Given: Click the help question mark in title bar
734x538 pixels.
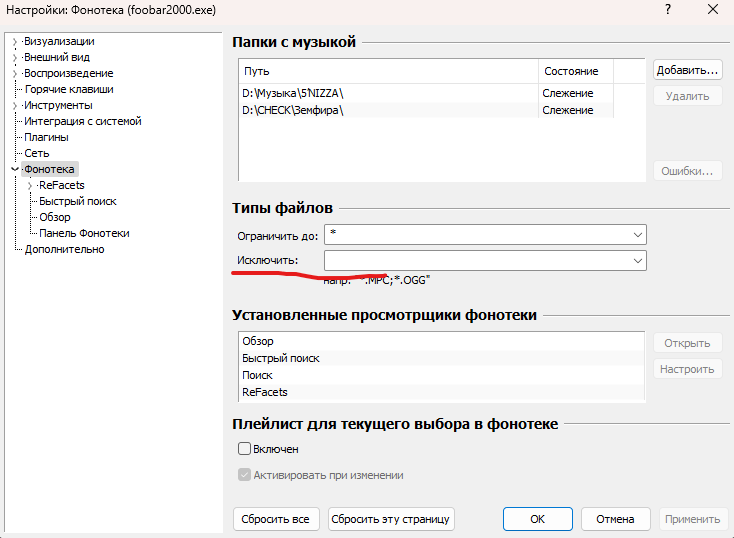Looking at the screenshot, I should (666, 10).
